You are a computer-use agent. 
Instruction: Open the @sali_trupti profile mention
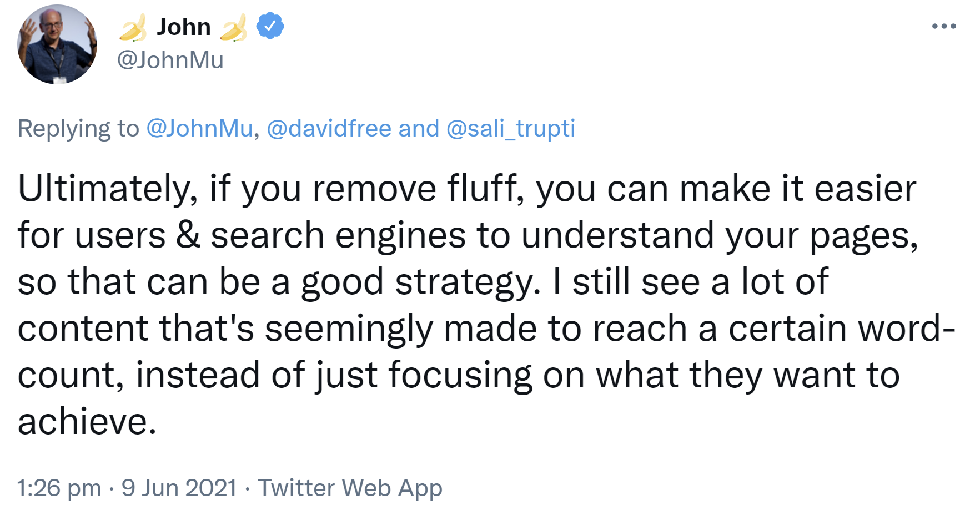510,128
